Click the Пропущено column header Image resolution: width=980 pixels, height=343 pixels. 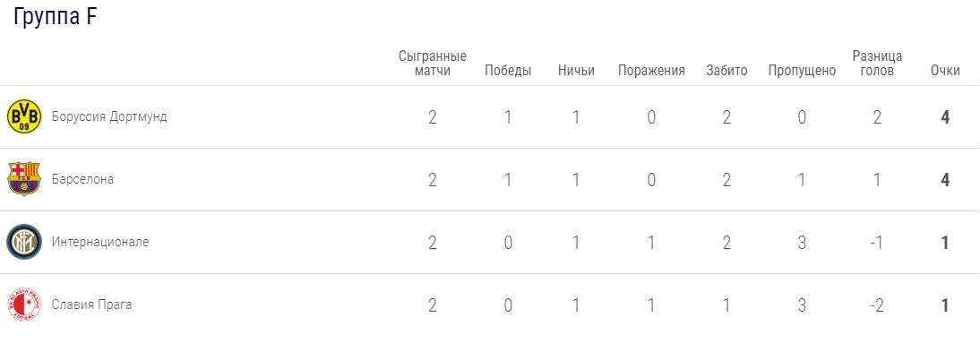tap(802, 71)
